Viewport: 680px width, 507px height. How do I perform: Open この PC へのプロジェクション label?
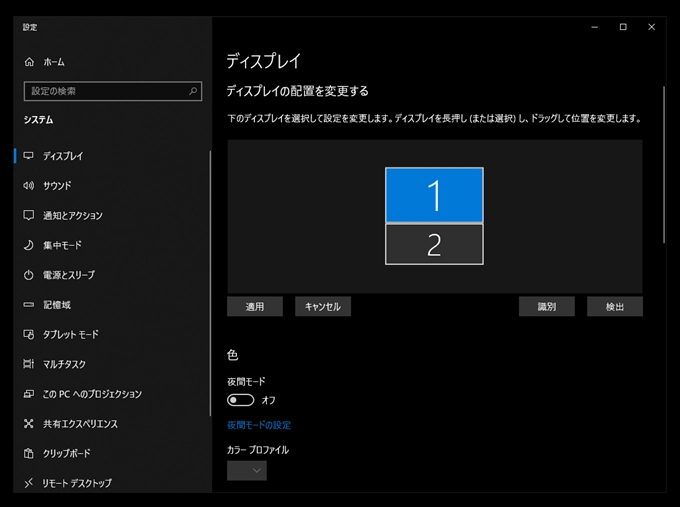pos(92,394)
